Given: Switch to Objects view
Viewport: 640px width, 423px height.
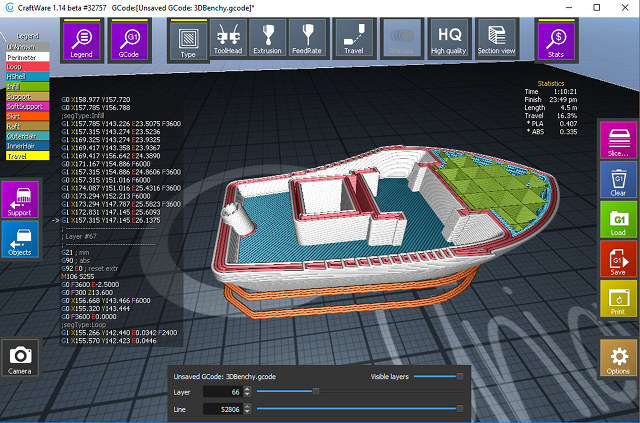Looking at the screenshot, I should tap(20, 239).
